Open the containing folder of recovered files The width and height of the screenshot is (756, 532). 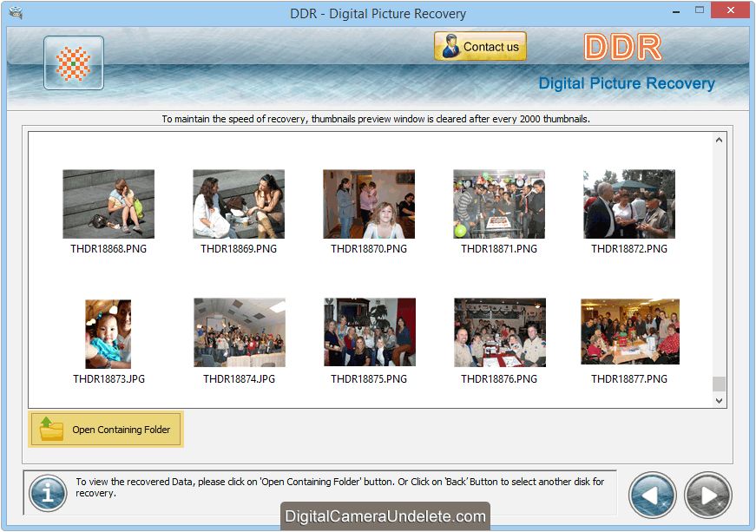[x=106, y=429]
